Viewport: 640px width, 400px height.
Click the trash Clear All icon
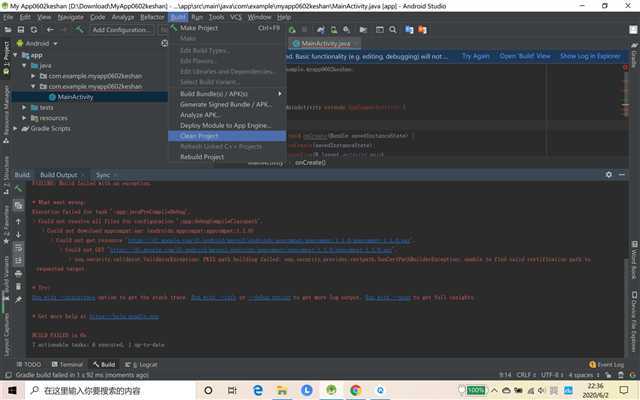[18, 287]
